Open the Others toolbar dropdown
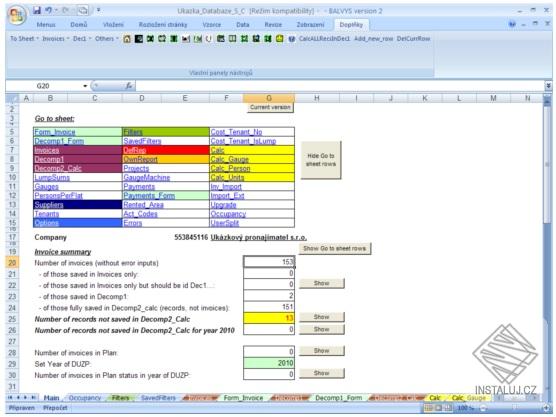 click(106, 39)
